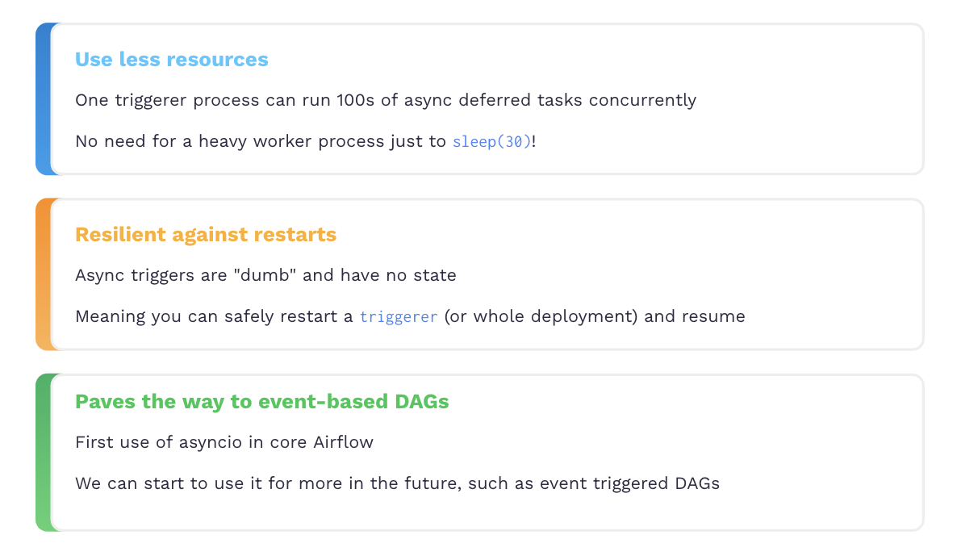This screenshot has width=957, height=560.
Task: Click the line about async triggers being "dumb"
Action: (265, 275)
